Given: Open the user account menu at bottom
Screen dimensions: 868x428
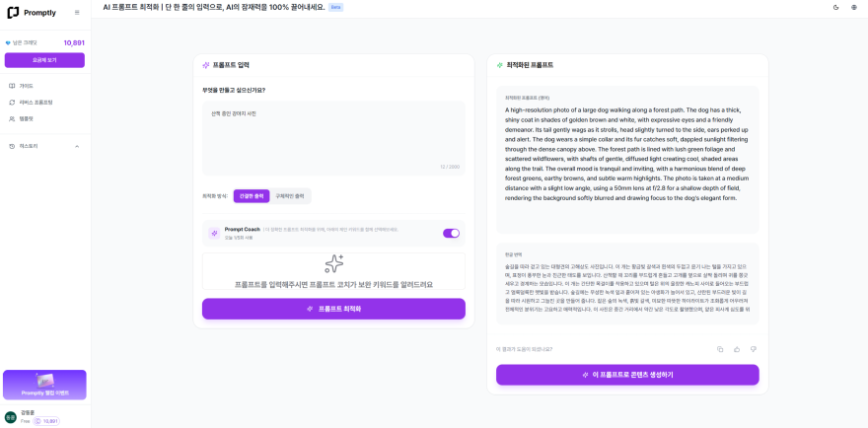Looking at the screenshot, I should (45, 417).
